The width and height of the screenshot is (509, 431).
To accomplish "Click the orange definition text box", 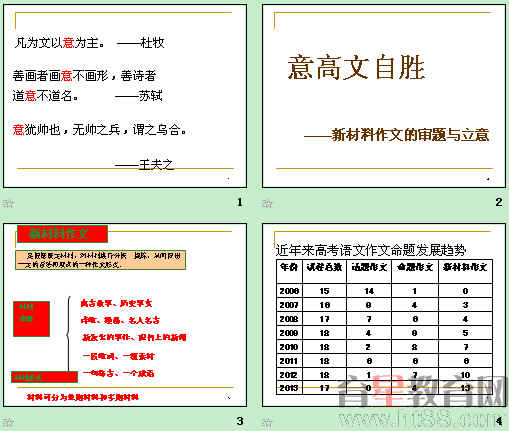I will (100, 260).
